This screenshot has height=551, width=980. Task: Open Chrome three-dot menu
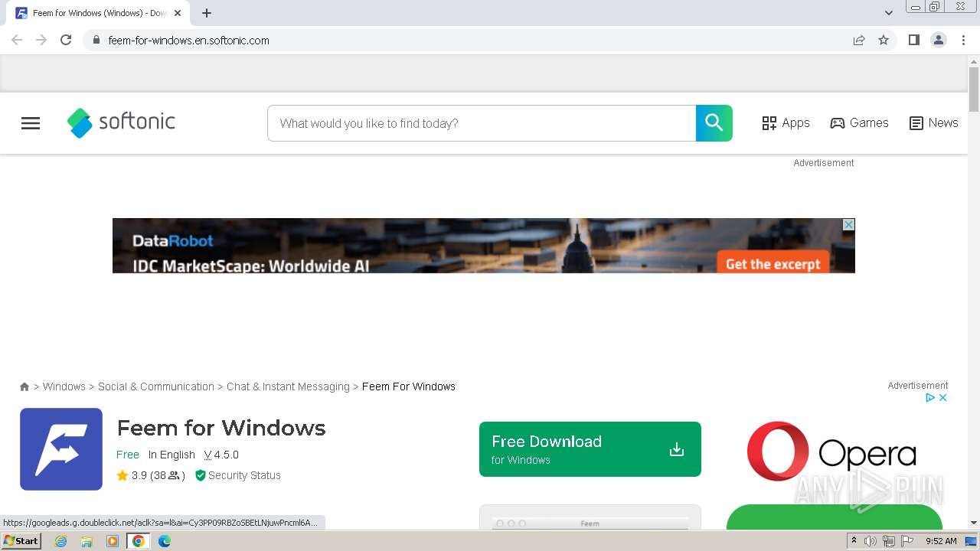click(x=963, y=40)
